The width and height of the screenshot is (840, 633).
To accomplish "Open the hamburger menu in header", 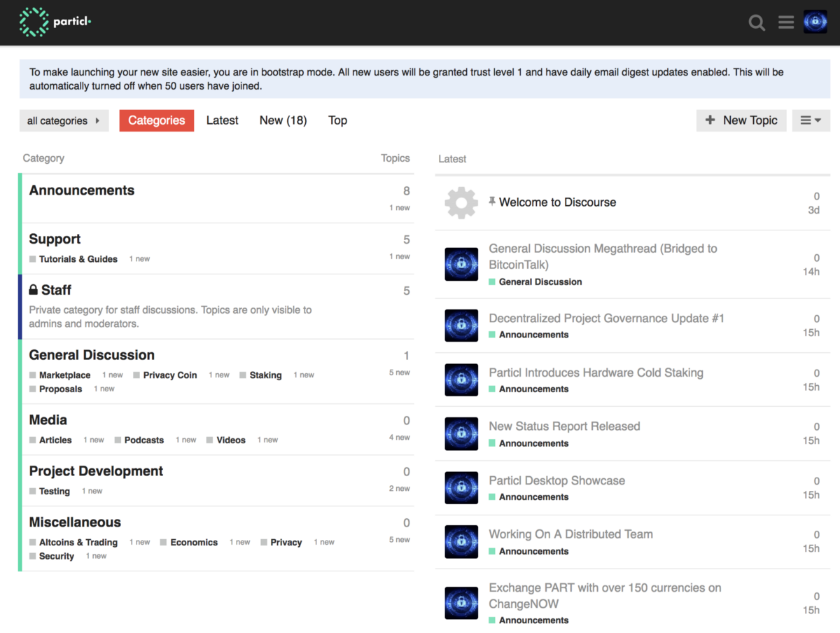I will pyautogui.click(x=786, y=22).
